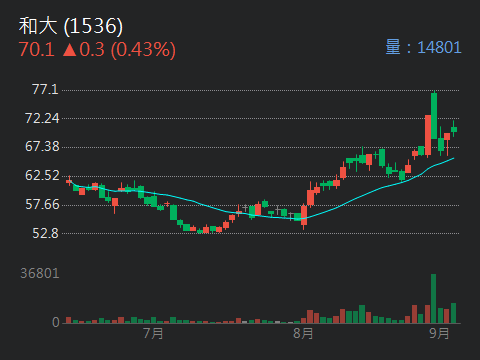Click the tall green candlestick peaking at 77.1
The width and height of the screenshot is (480, 360).
434,116
